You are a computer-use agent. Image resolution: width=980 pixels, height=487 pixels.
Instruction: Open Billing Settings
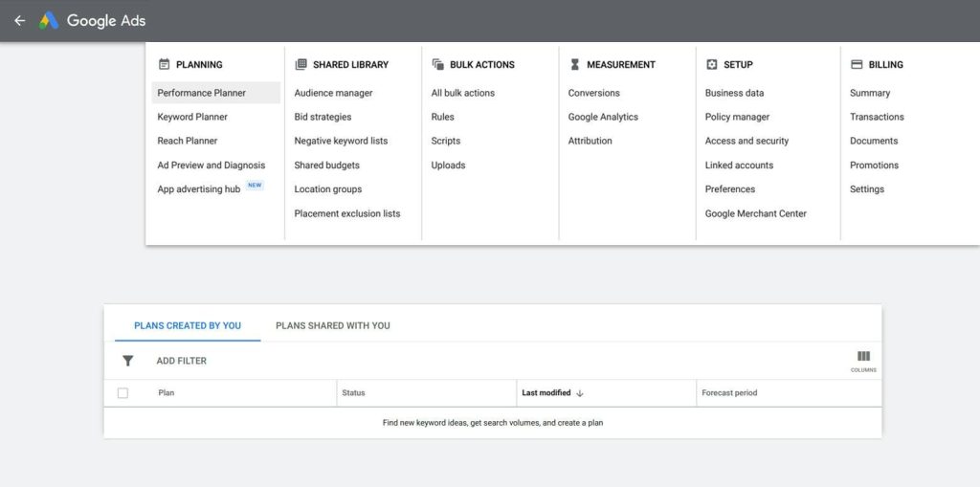point(867,188)
